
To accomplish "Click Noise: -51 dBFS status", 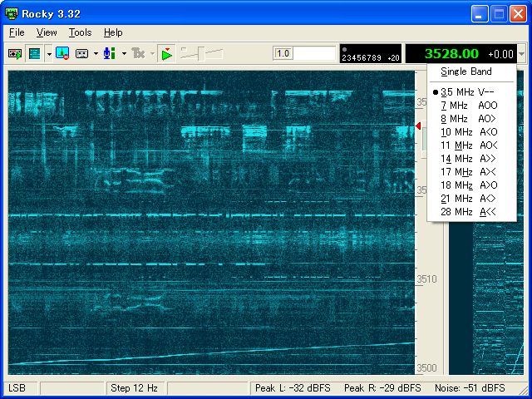I will 470,388.
